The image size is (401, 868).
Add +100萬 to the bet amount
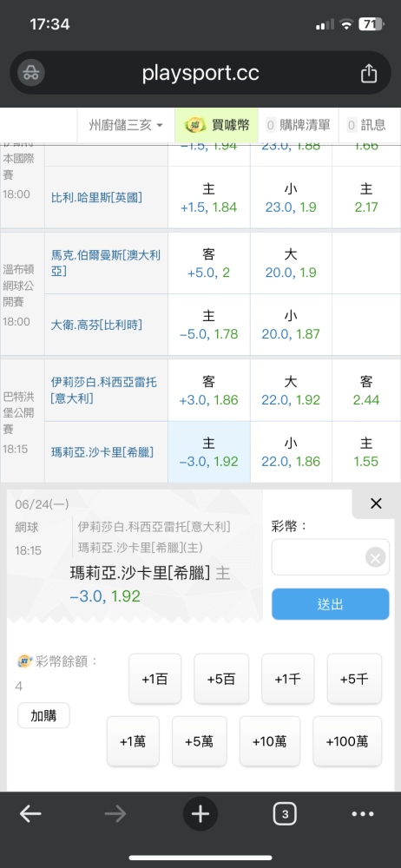coord(347,741)
